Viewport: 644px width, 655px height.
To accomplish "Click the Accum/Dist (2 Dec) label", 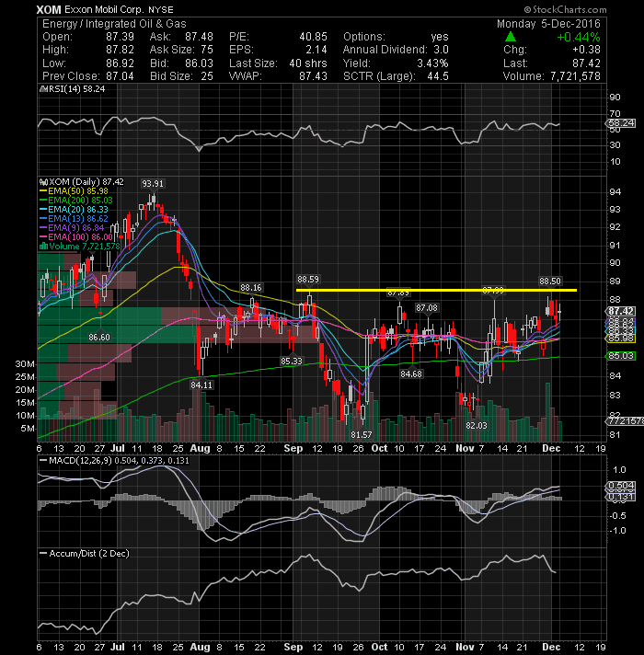I will click(x=85, y=554).
